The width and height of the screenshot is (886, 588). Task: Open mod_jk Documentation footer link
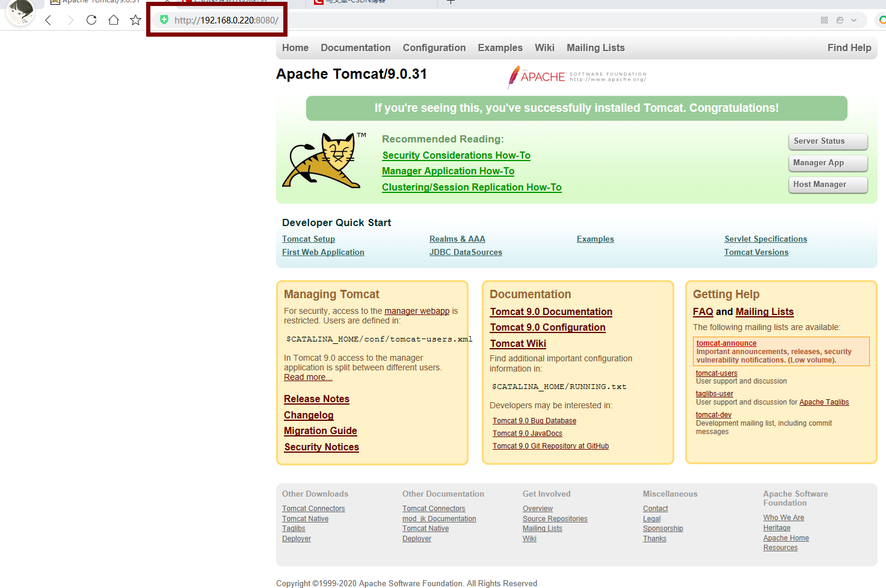click(439, 519)
